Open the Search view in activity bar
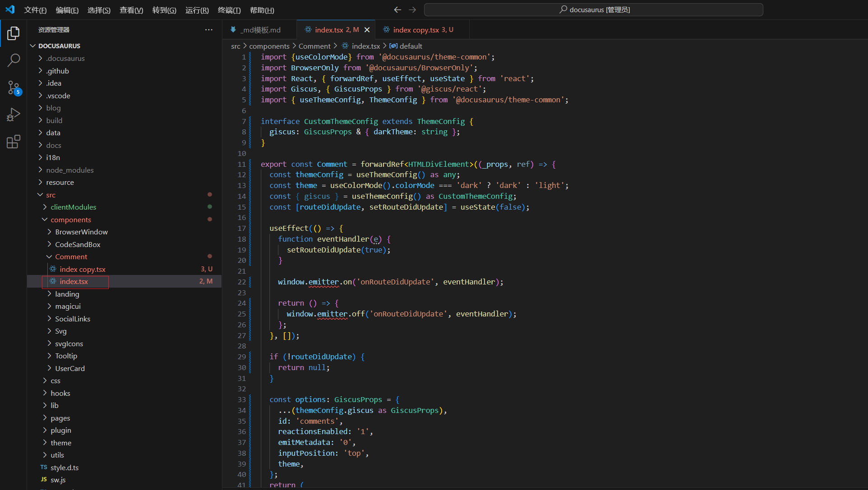This screenshot has width=868, height=490. tap(14, 60)
